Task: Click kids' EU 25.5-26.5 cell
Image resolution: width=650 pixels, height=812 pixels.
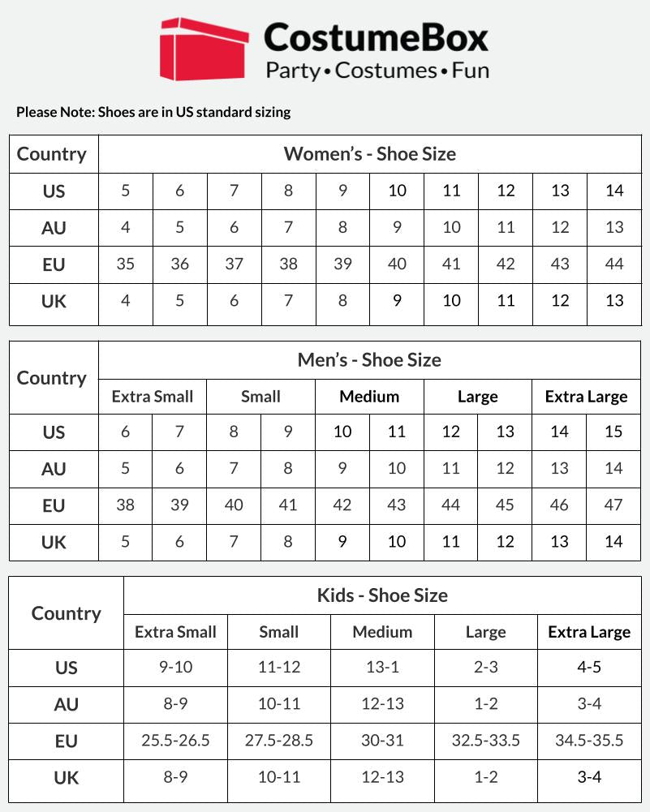Action: point(175,741)
